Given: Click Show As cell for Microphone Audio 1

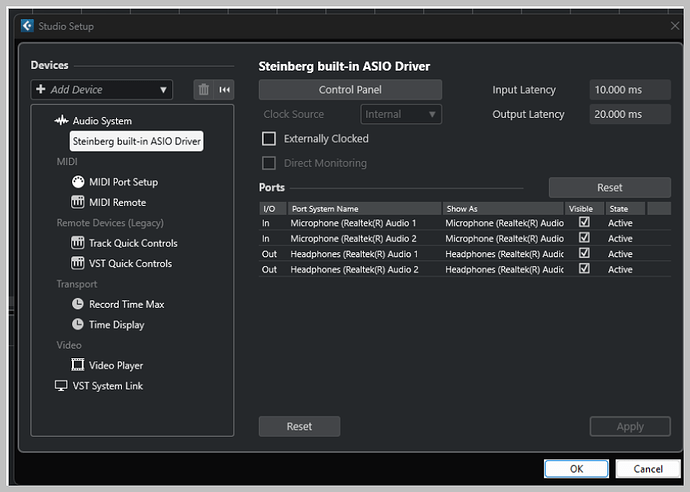Looking at the screenshot, I should [x=504, y=223].
